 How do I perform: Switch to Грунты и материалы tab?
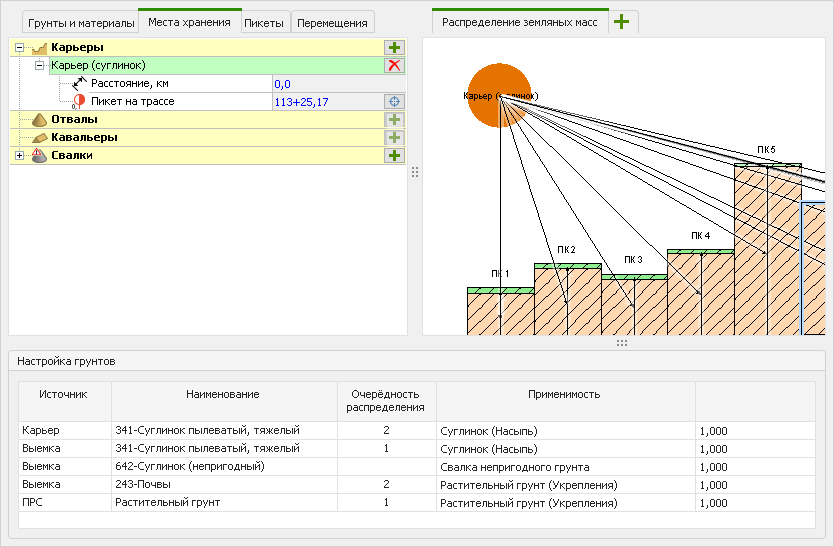point(80,23)
